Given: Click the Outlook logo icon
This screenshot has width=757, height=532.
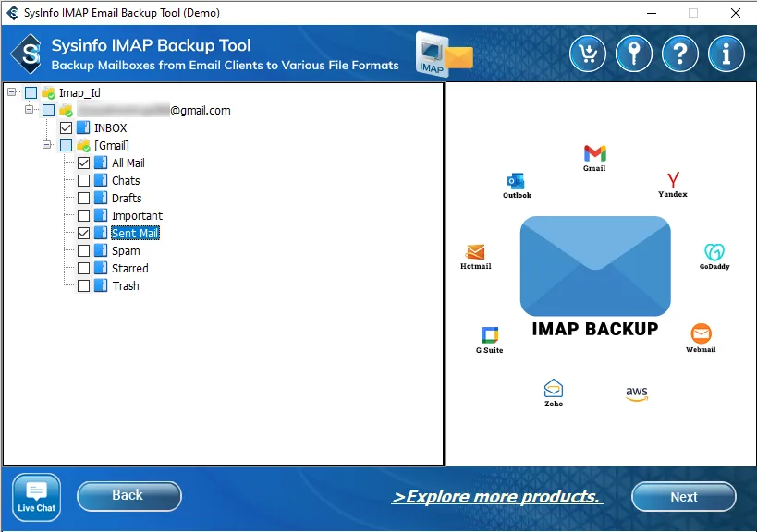Looking at the screenshot, I should pyautogui.click(x=517, y=182).
